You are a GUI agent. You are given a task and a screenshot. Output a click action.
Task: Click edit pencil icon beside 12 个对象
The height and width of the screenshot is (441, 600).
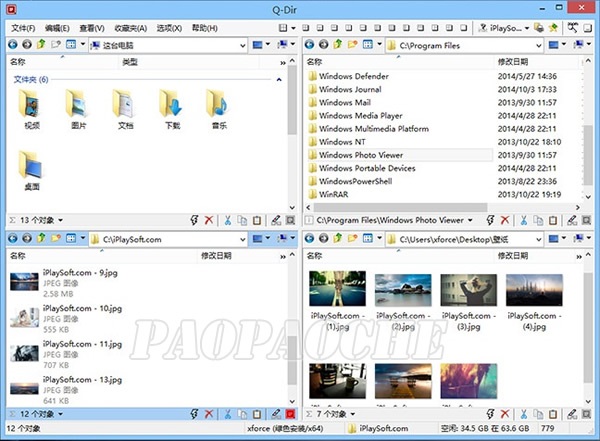point(276,414)
